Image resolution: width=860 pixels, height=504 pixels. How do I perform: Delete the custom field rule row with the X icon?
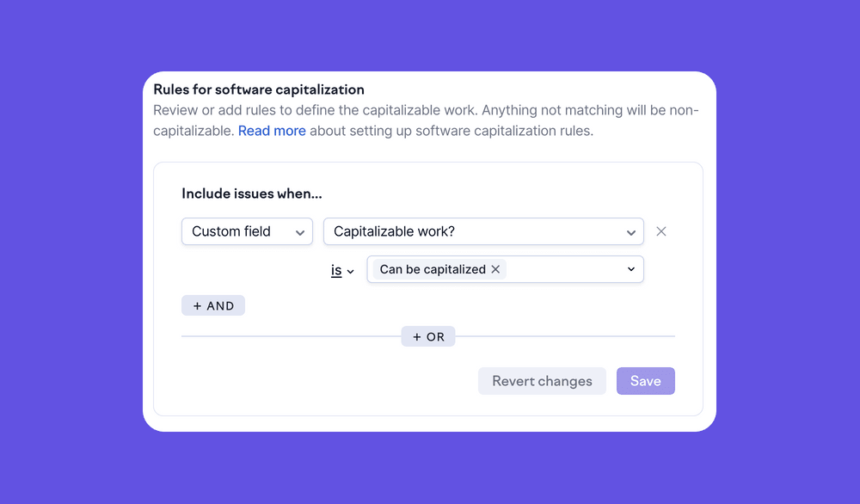click(660, 230)
